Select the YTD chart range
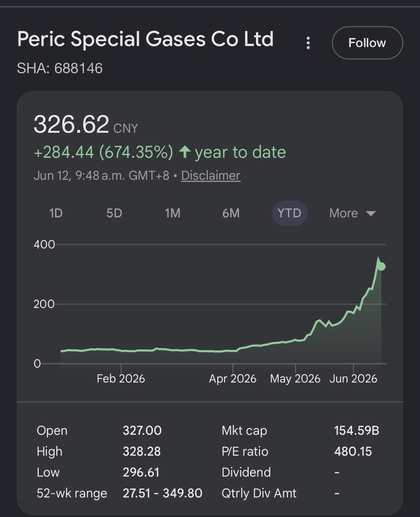420x517 pixels. (289, 213)
